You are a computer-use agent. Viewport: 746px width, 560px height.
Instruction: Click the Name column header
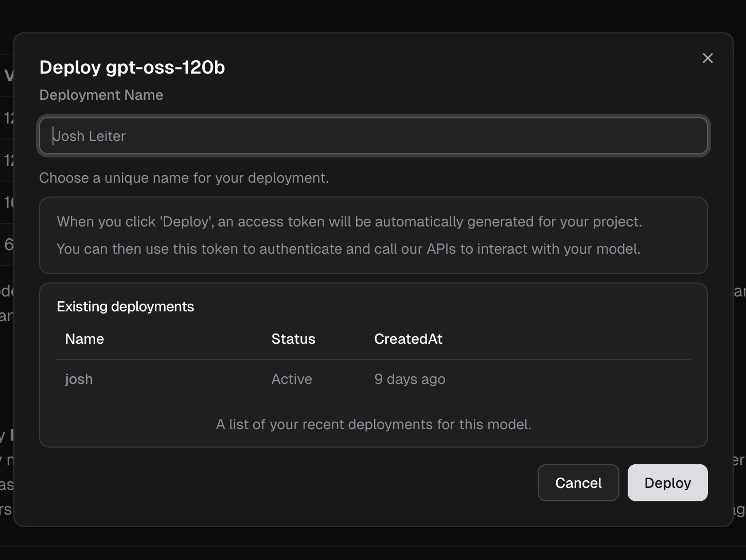click(84, 339)
